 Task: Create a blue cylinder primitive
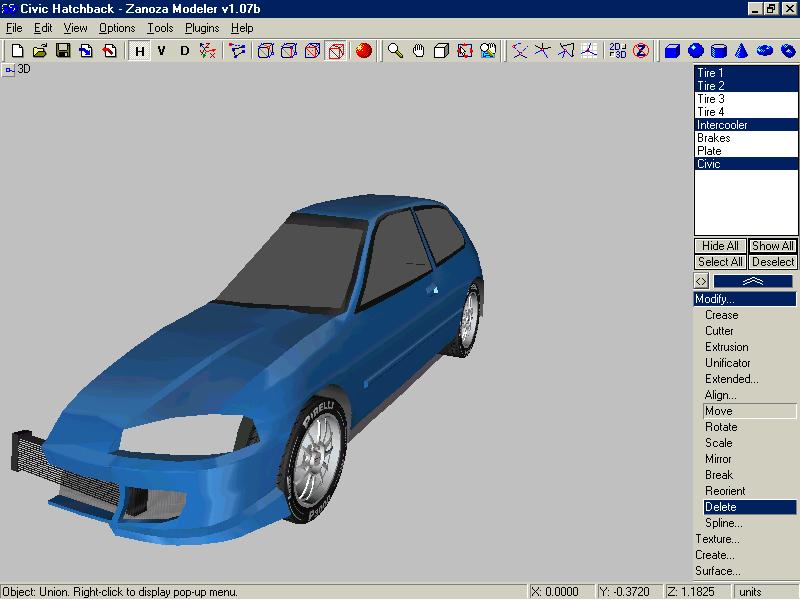point(719,51)
